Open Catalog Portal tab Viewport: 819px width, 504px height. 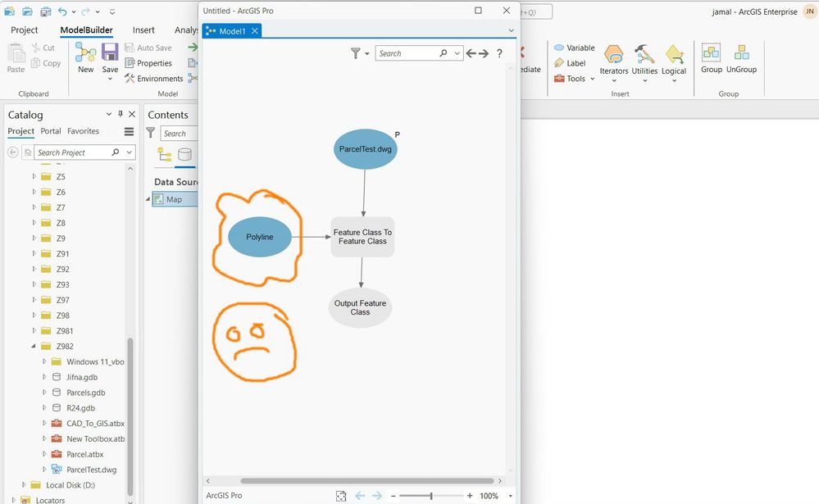pyautogui.click(x=51, y=131)
